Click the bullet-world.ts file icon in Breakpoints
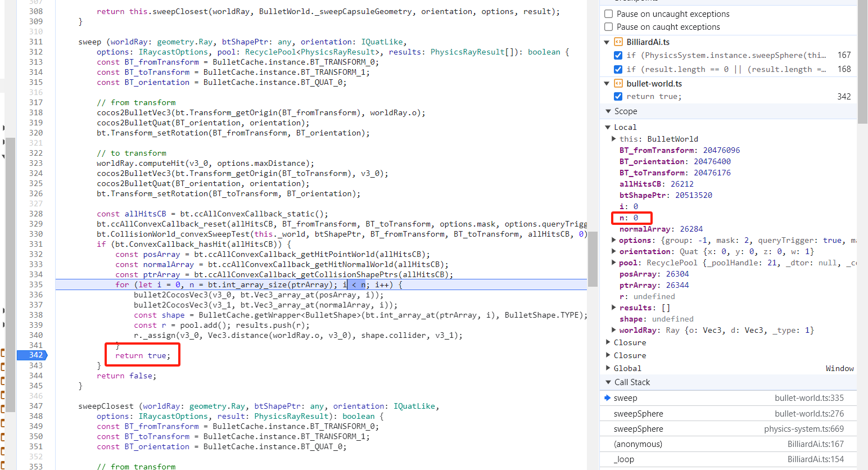This screenshot has width=868, height=470. (618, 84)
